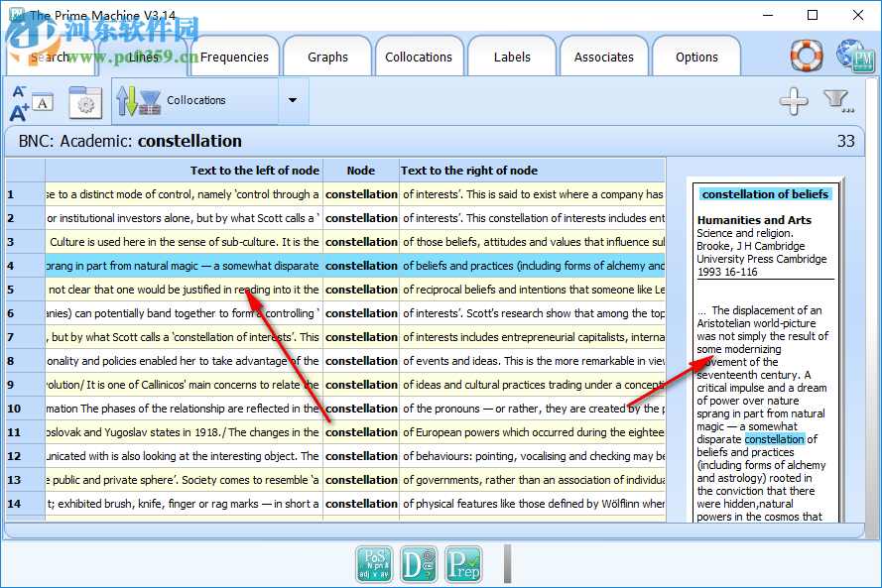Select line 5 'of reciprocal beliefs and intentions'

click(335, 290)
